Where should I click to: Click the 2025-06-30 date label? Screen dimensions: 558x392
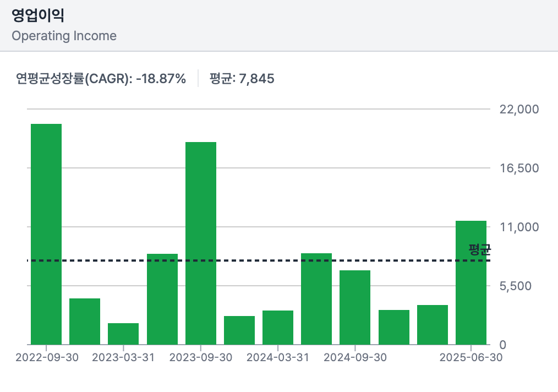[471, 357]
